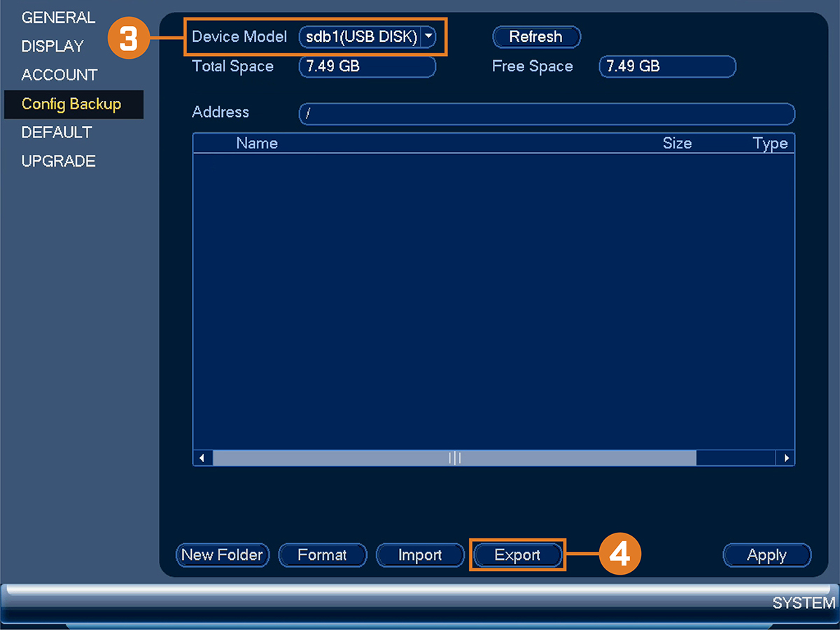
Task: Create a New Folder
Action: point(223,555)
